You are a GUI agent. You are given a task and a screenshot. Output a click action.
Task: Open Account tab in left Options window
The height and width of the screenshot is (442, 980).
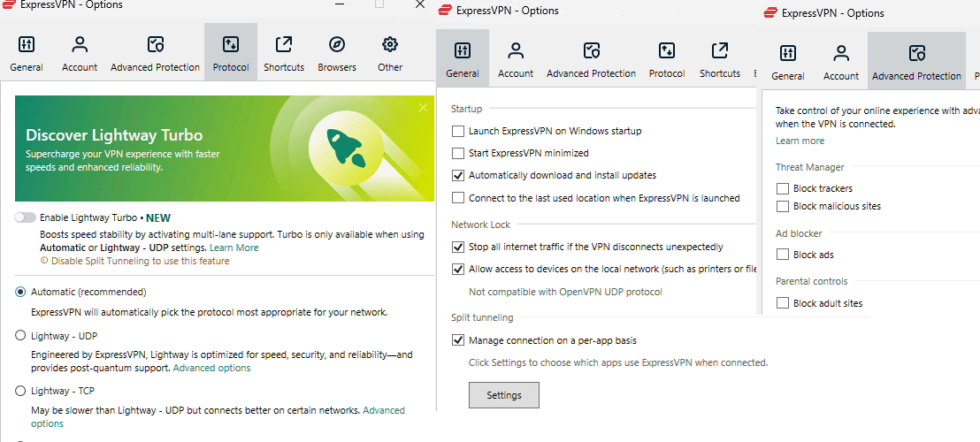80,54
